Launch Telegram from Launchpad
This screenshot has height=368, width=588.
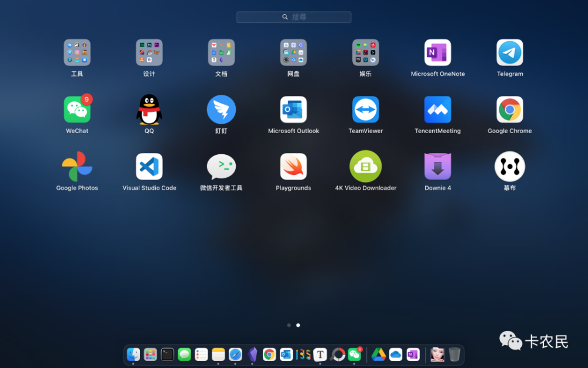(x=510, y=52)
